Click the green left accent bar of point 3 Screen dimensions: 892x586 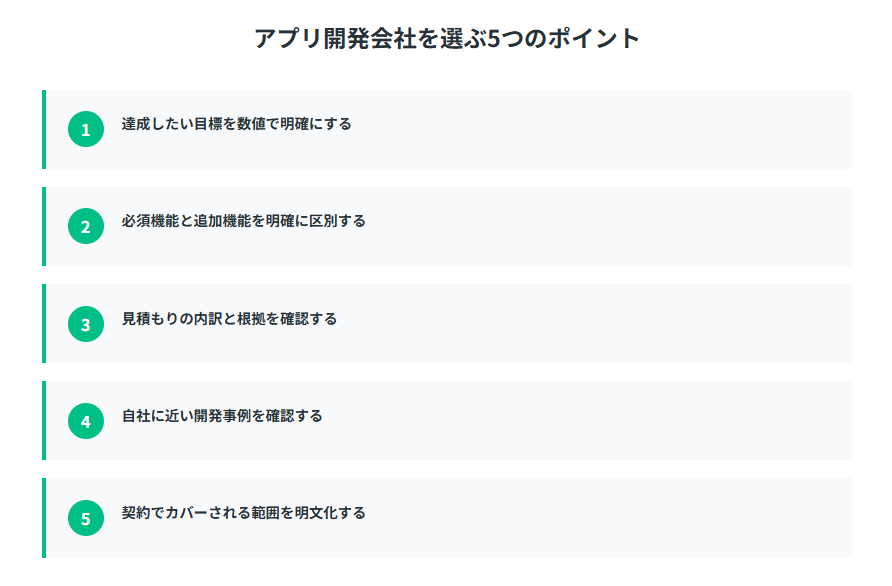44,324
